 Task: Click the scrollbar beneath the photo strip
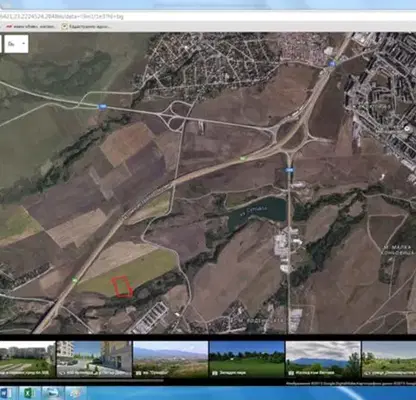click(82, 380)
